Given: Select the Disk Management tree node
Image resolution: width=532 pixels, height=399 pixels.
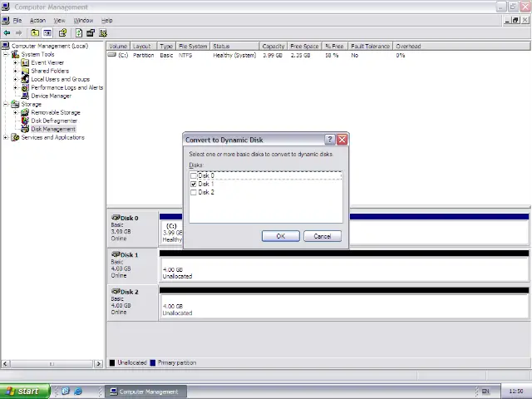Looking at the screenshot, I should (x=53, y=129).
